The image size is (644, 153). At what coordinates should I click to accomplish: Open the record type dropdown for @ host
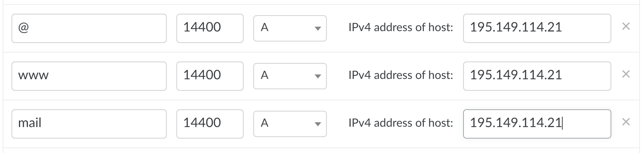pos(290,28)
